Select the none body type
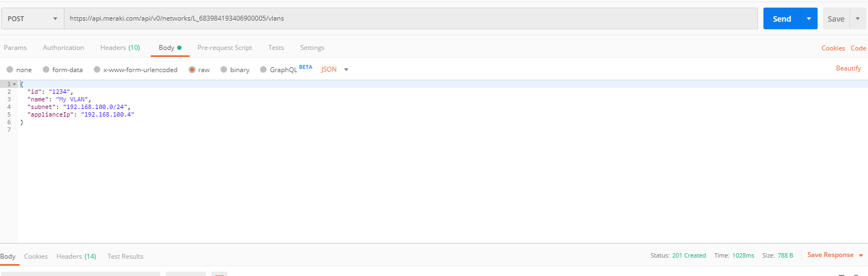This screenshot has width=868, height=276. (x=19, y=69)
